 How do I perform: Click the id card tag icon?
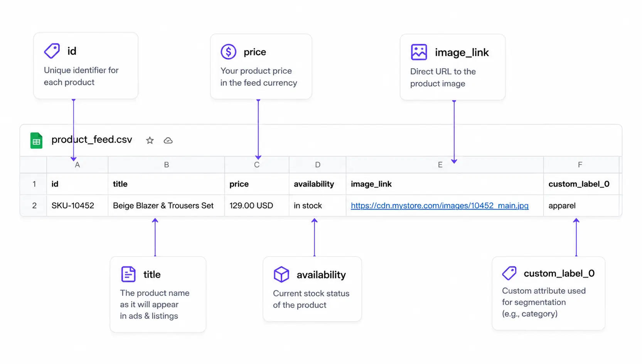tap(52, 51)
